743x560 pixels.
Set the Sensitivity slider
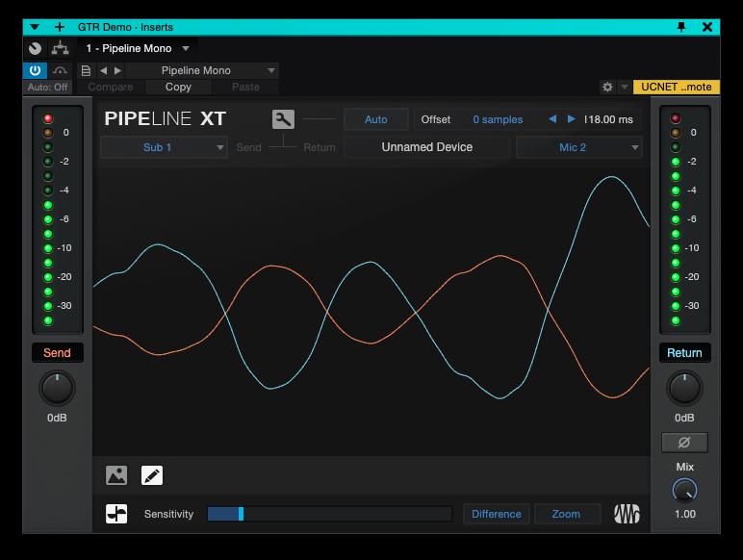(330, 514)
